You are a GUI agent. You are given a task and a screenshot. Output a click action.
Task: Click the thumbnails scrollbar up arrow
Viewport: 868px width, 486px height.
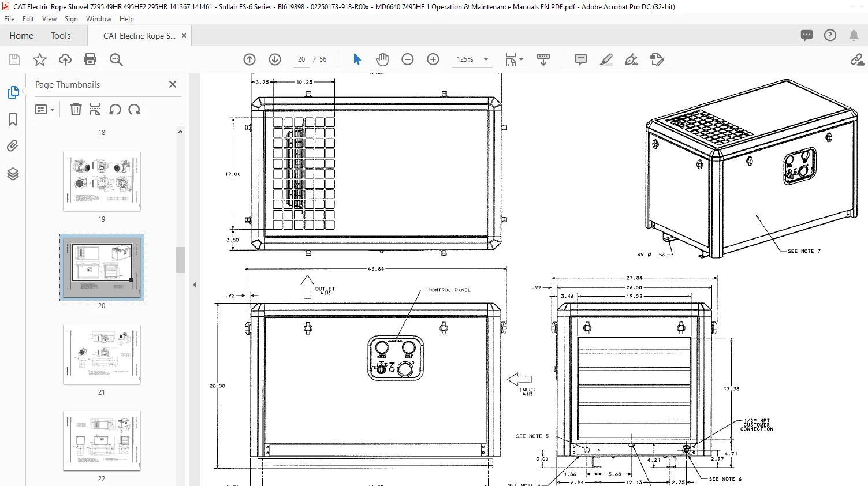(180, 132)
